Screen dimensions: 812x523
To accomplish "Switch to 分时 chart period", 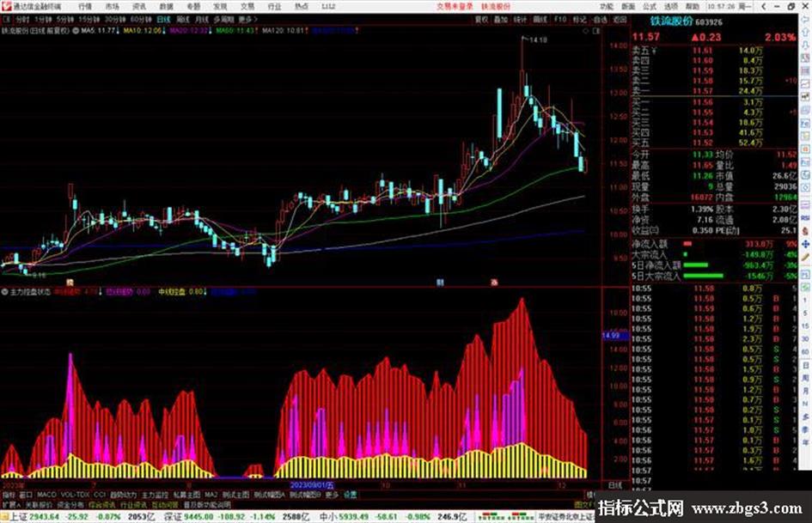I will coord(21,19).
